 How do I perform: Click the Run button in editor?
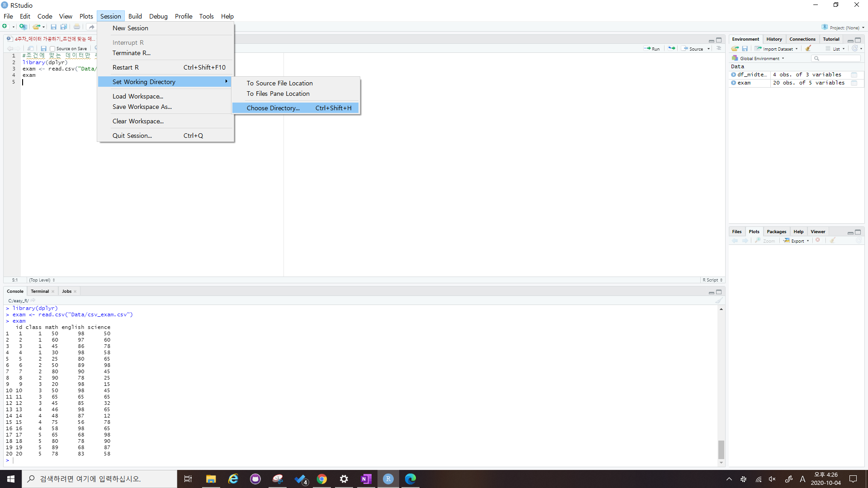[652, 48]
